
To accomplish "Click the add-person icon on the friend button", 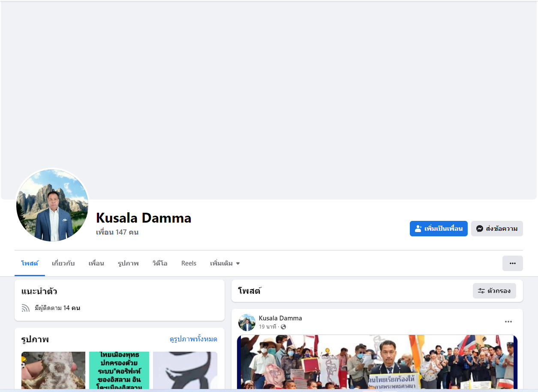I will [418, 229].
